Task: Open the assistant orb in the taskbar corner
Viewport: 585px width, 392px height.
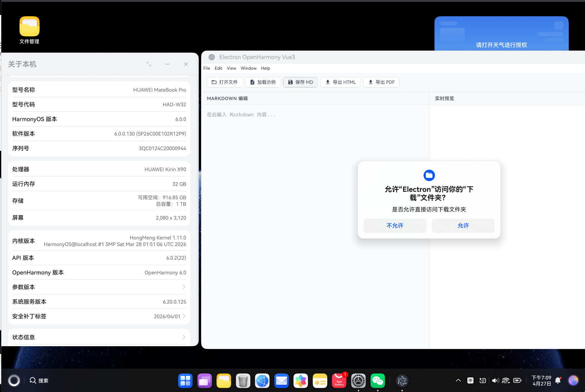Action: point(573,380)
